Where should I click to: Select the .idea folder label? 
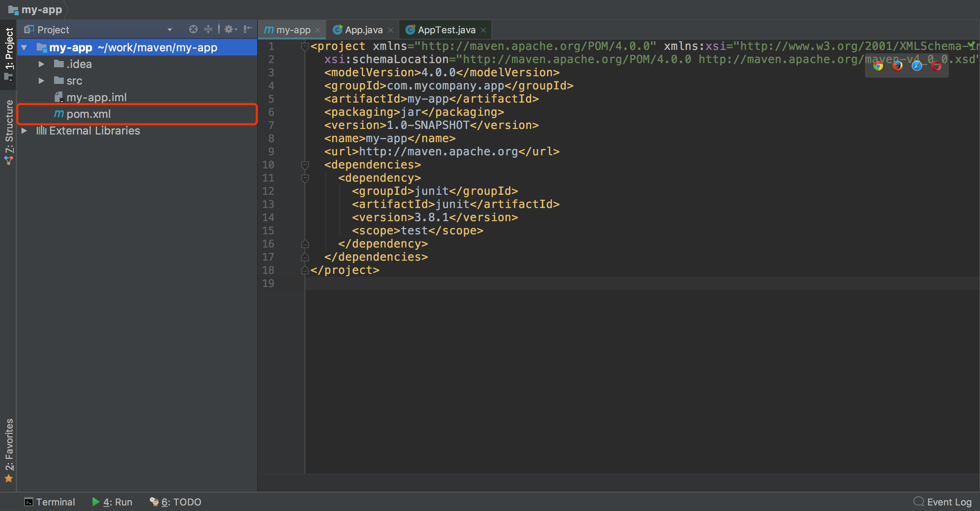(x=79, y=64)
